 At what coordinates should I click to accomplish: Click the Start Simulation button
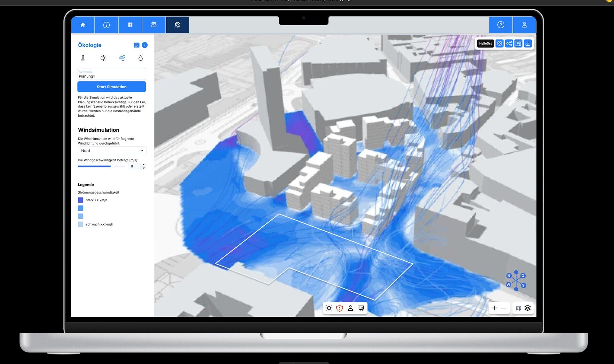coord(111,87)
